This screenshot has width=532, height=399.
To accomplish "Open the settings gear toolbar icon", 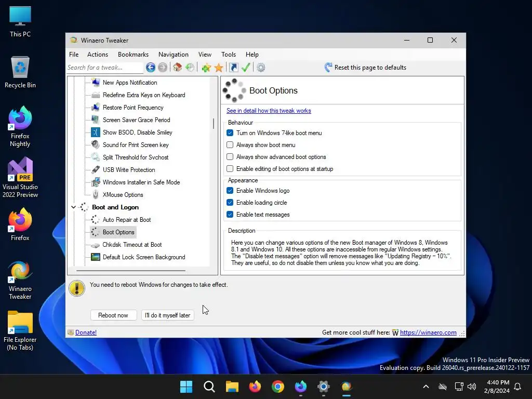I will coord(261,68).
